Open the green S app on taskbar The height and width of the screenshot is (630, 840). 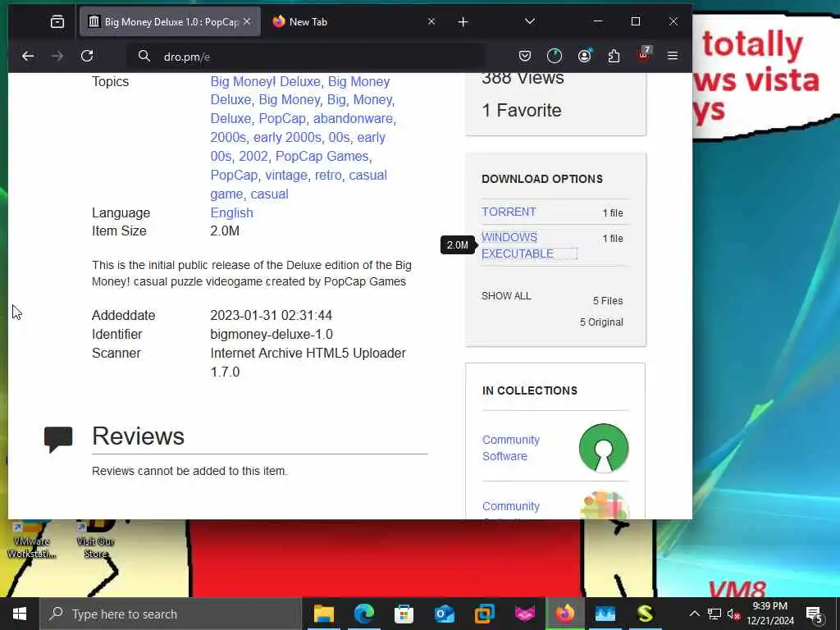point(645,614)
